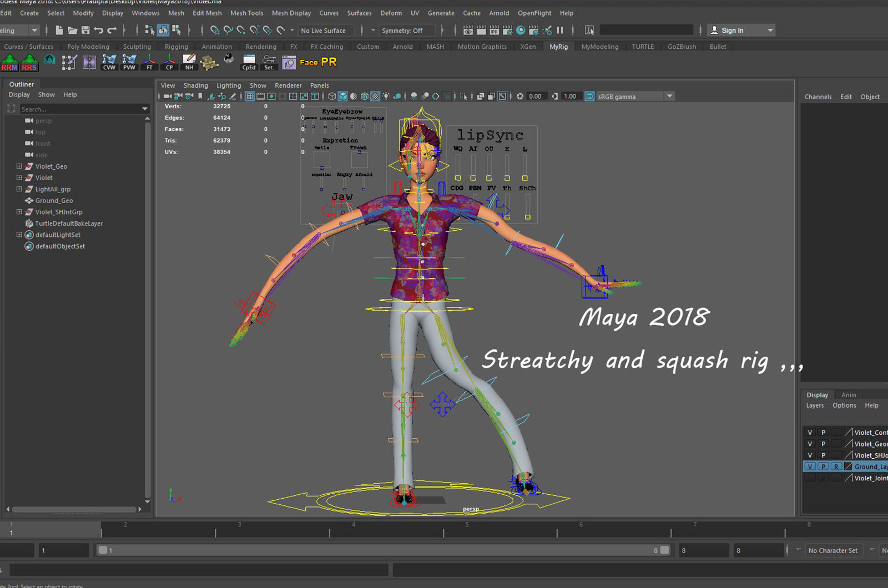The width and height of the screenshot is (888, 588).
Task: Click the NH shelf icon
Action: [189, 62]
